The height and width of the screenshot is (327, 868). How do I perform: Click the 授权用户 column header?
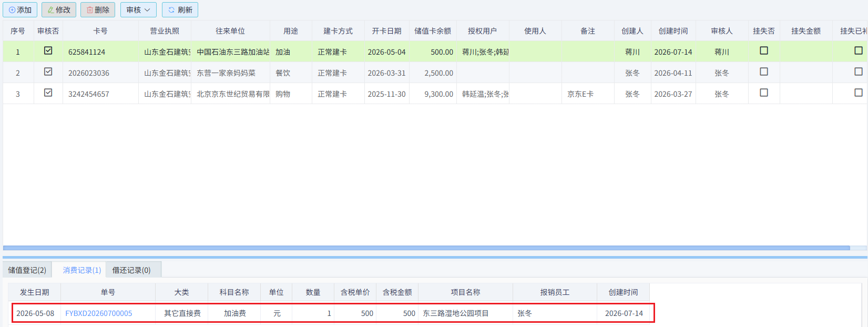pyautogui.click(x=483, y=31)
